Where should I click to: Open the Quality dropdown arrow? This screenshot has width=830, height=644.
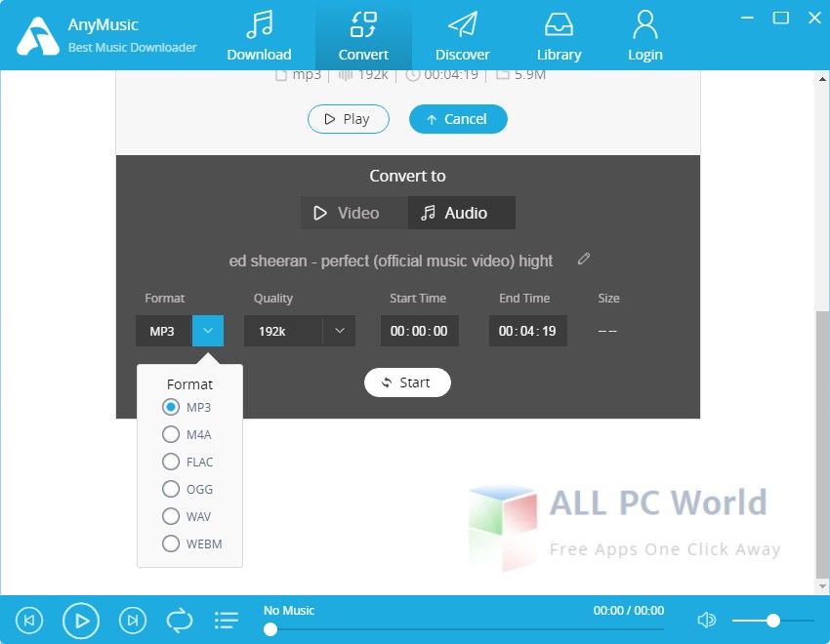[x=339, y=331]
